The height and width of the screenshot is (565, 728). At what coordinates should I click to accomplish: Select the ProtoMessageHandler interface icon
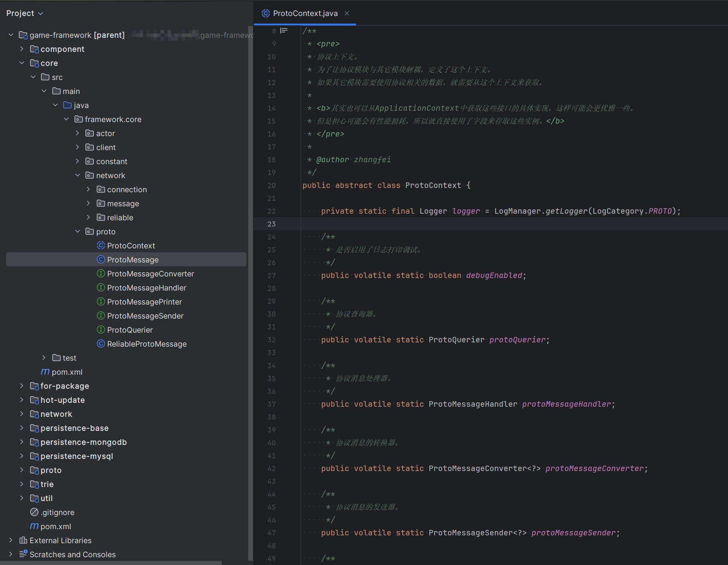point(101,287)
